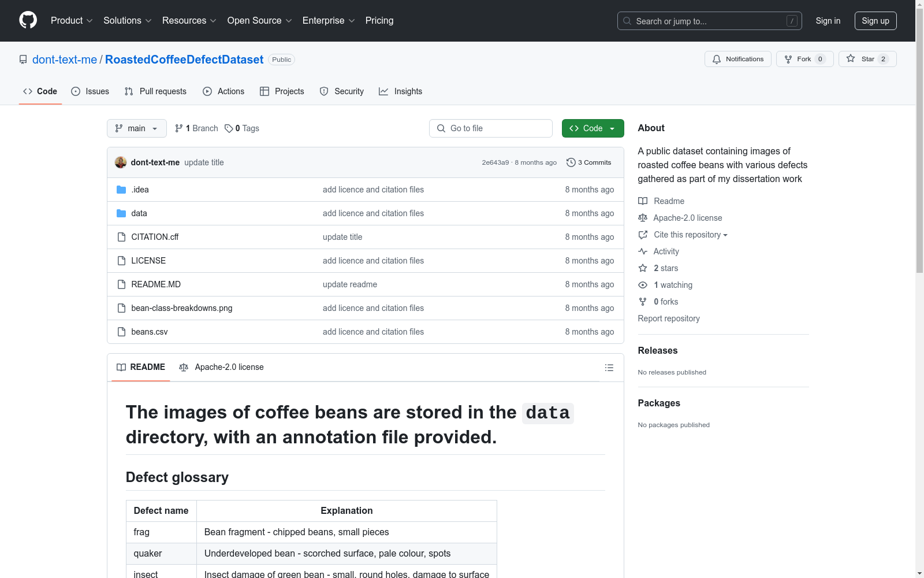Expand the Cite this repository dropdown
The width and height of the screenshot is (924, 578).
[683, 235]
